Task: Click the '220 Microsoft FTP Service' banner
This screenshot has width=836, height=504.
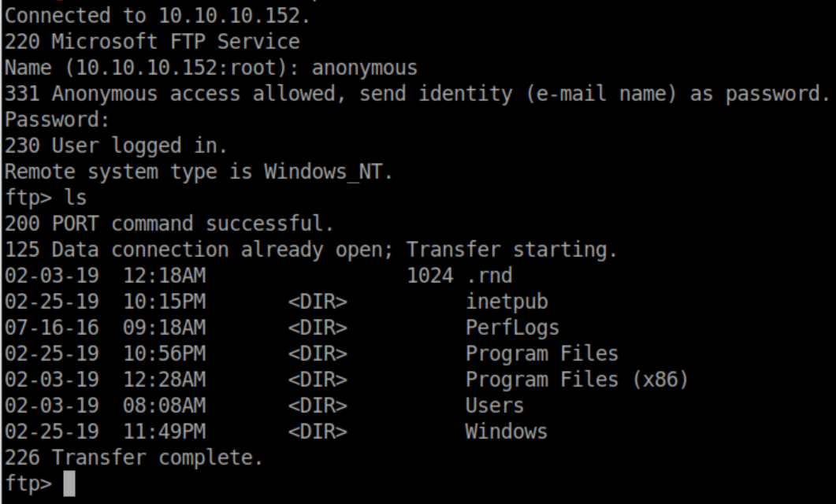Action: pyautogui.click(x=152, y=42)
